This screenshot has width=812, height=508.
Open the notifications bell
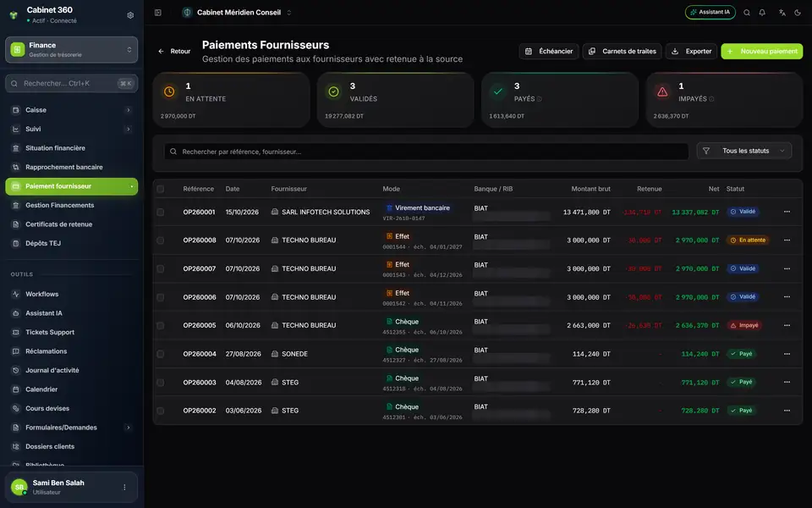point(762,13)
